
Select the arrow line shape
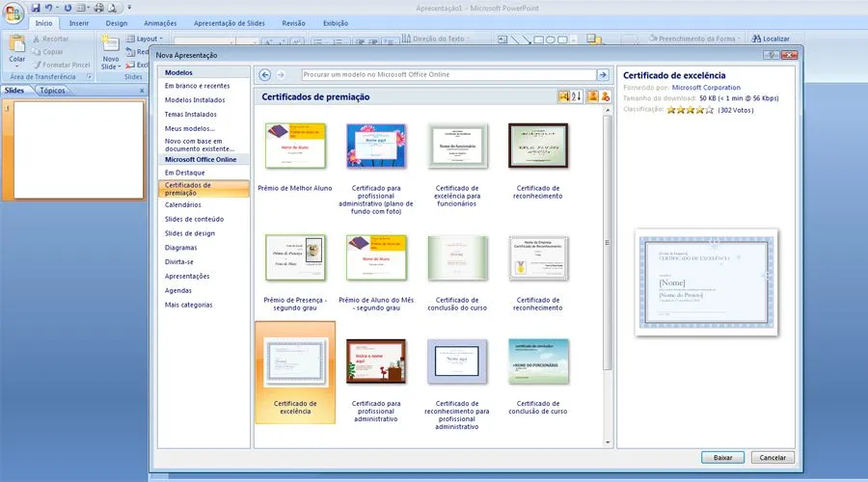(527, 40)
